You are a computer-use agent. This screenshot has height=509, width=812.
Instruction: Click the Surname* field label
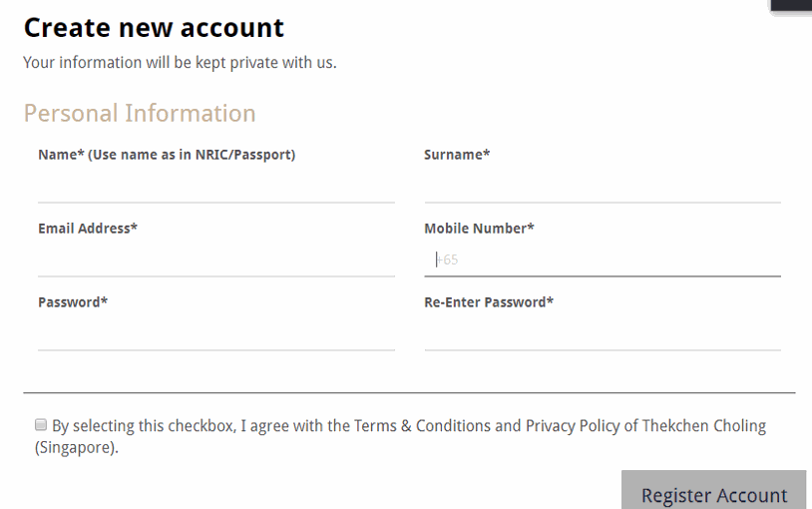457,155
